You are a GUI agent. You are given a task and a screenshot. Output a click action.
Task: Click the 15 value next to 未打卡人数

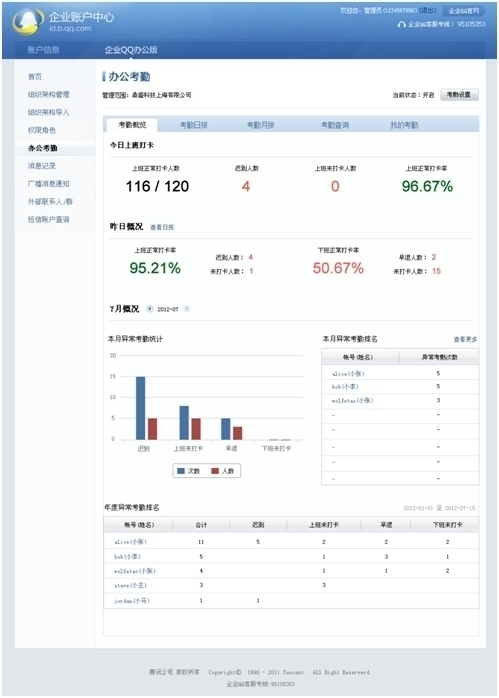[x=436, y=271]
